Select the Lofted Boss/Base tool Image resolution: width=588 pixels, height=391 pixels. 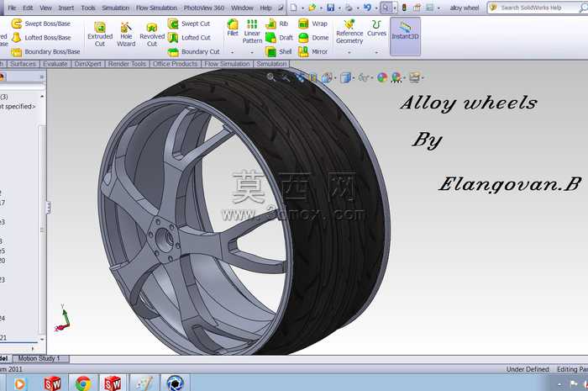coord(41,38)
